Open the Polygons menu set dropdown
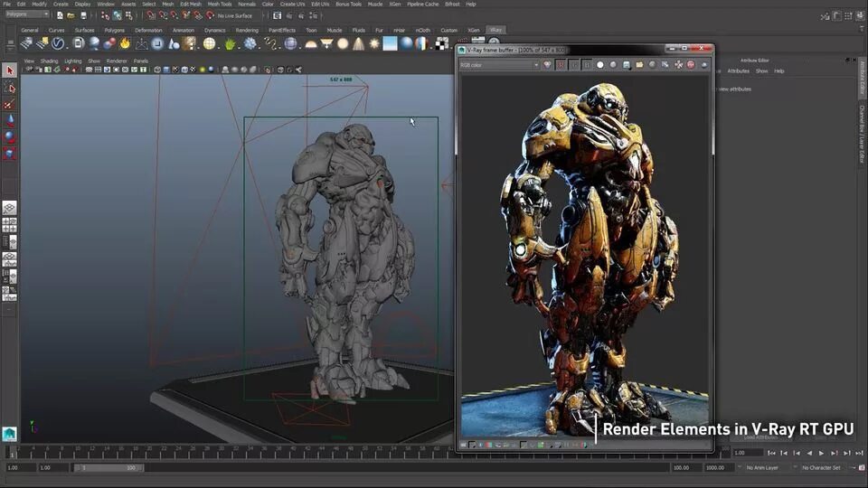Screen dimensions: 868x488 click(27, 14)
